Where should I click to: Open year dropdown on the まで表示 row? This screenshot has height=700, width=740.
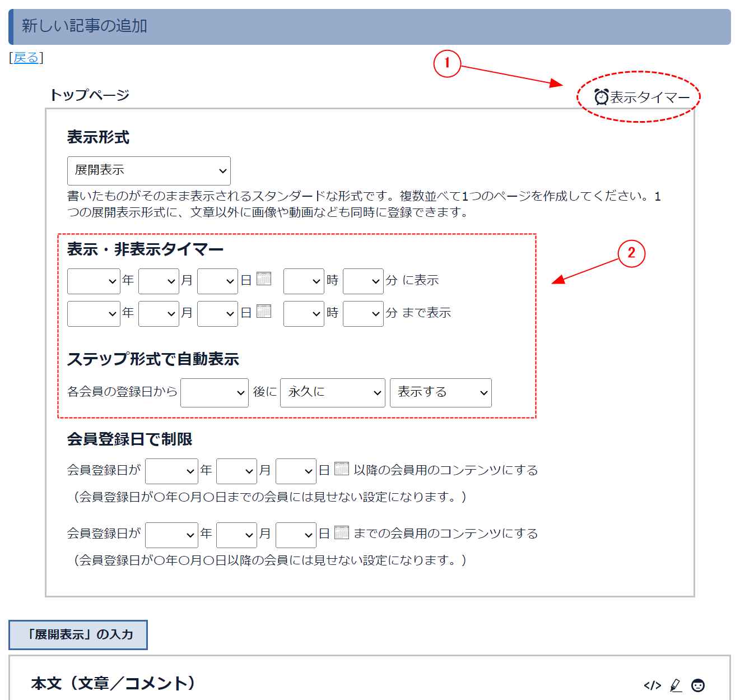click(94, 314)
